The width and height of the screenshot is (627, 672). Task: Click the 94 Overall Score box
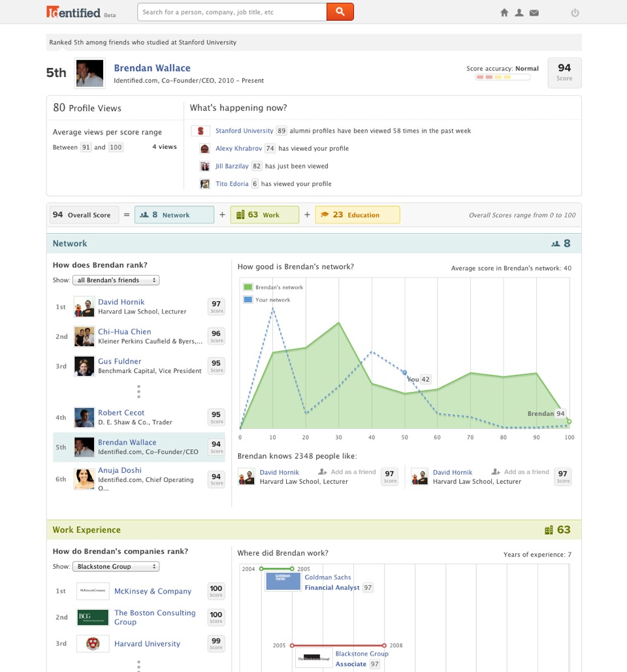click(x=84, y=215)
